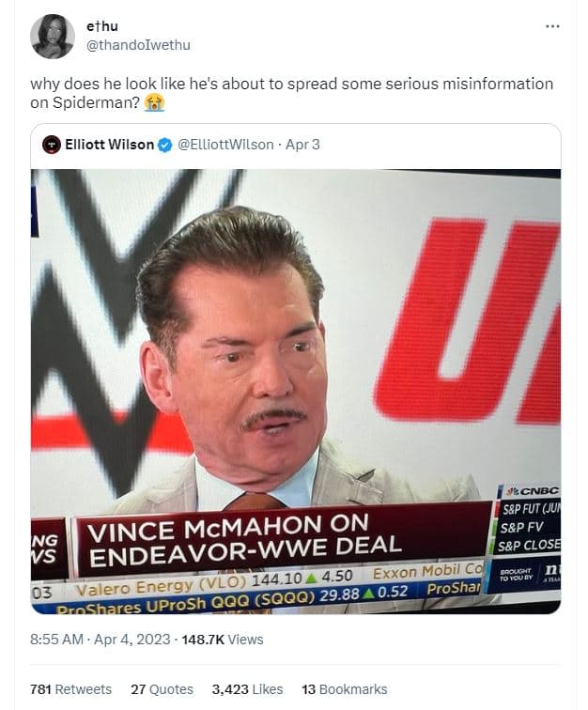Click the 13 Bookmarks count
The width and height of the screenshot is (588, 710).
pos(344,689)
